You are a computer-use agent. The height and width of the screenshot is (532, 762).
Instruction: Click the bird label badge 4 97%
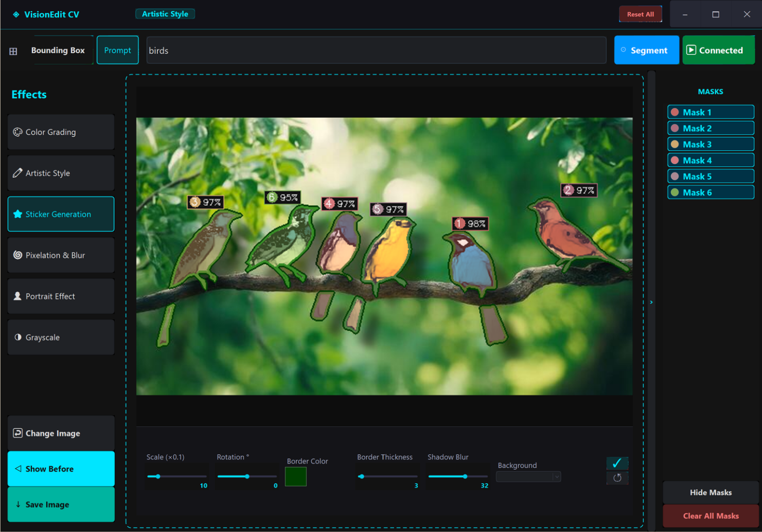(x=340, y=204)
